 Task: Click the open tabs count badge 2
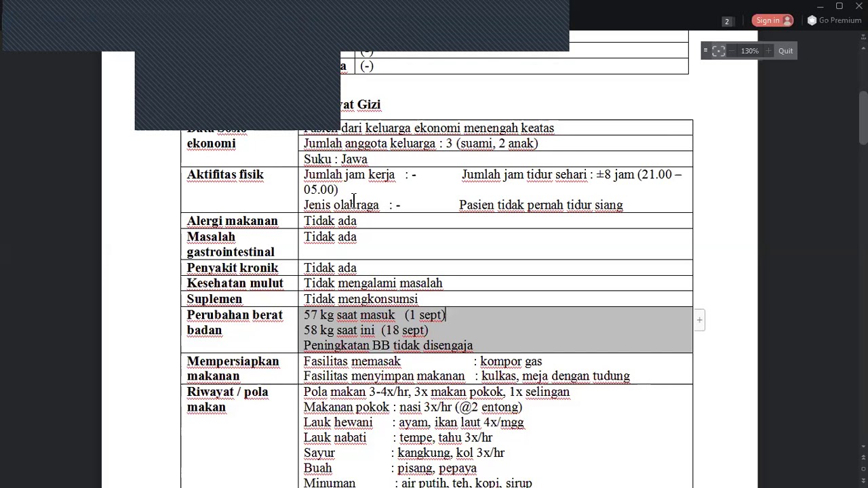pos(727,22)
